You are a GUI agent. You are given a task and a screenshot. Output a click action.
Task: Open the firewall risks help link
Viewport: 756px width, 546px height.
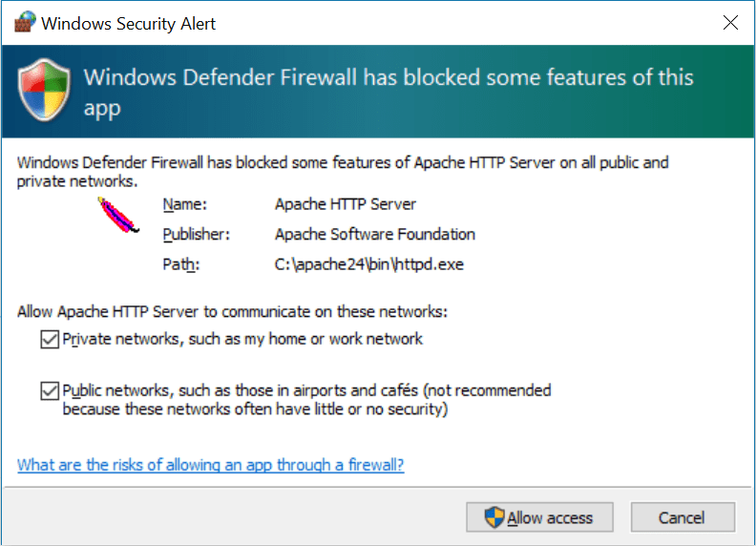[211, 465]
